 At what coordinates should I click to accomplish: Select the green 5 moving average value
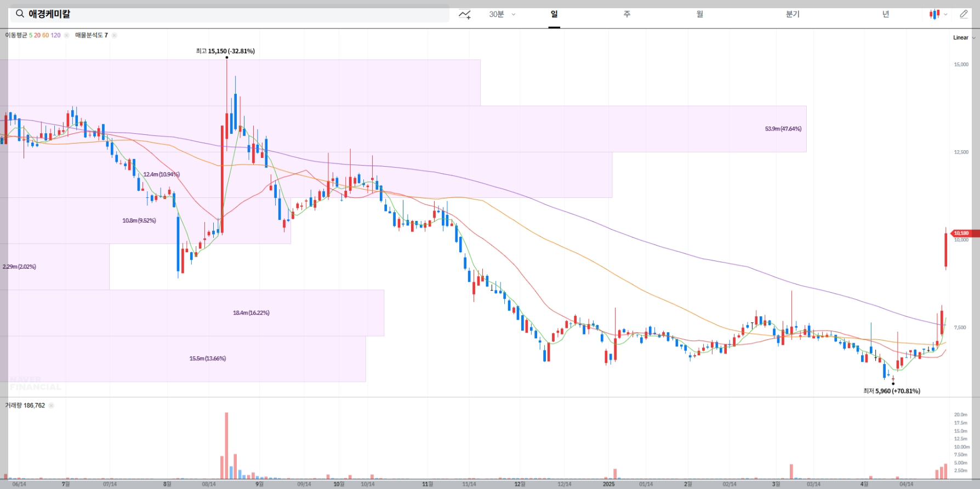31,35
